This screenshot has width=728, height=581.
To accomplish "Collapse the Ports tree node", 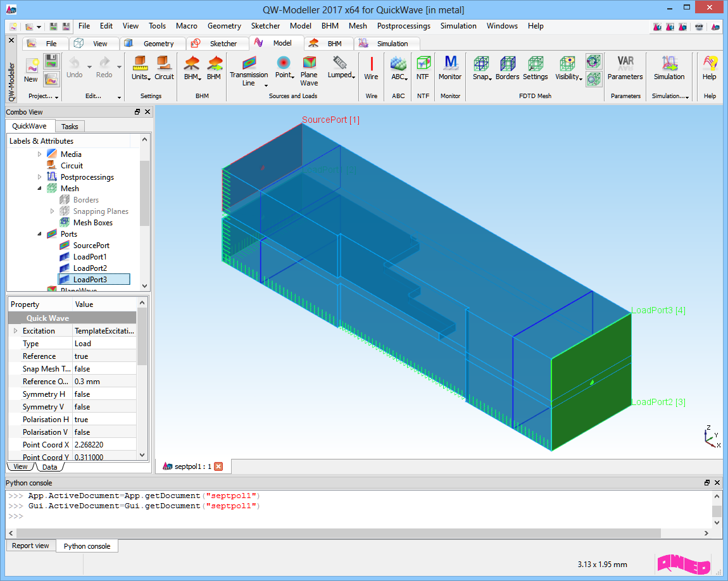I will pyautogui.click(x=39, y=234).
